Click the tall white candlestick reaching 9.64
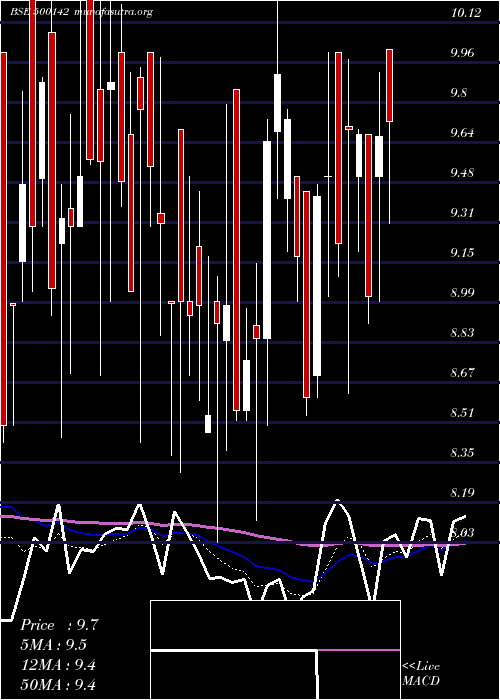This screenshot has width=500, height=700. click(x=267, y=240)
